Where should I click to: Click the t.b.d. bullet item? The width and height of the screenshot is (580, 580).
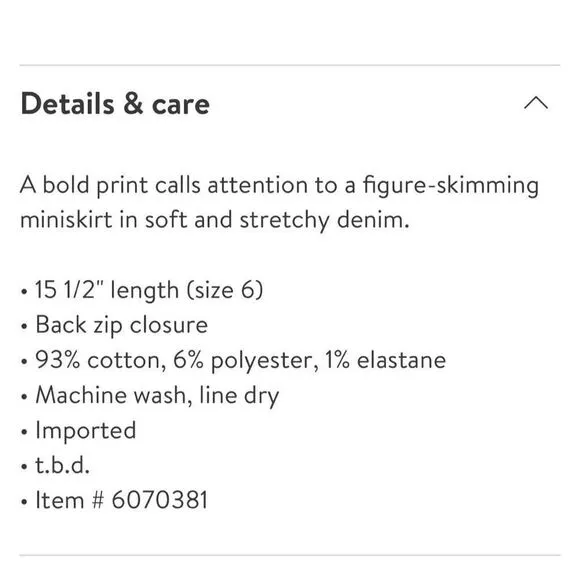coord(63,465)
